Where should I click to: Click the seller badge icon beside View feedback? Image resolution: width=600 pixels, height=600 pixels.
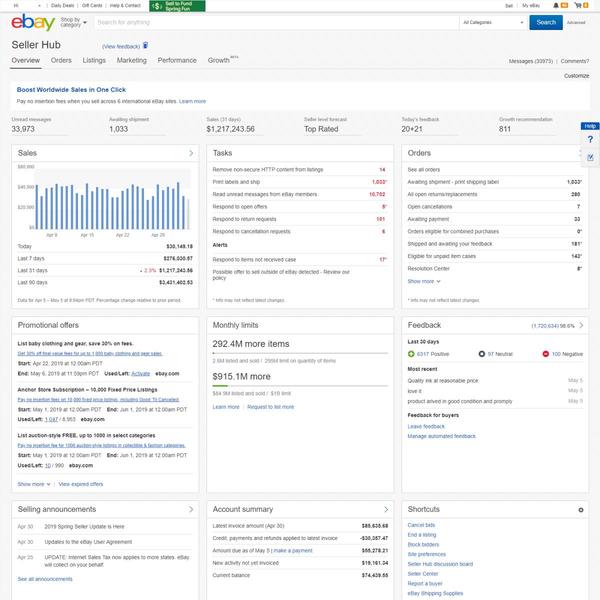tap(145, 45)
